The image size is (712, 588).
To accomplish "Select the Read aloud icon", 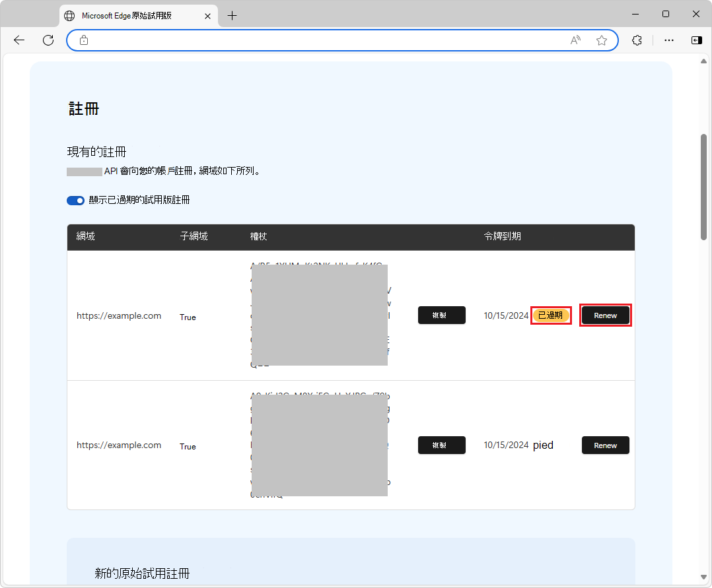I will coord(575,40).
